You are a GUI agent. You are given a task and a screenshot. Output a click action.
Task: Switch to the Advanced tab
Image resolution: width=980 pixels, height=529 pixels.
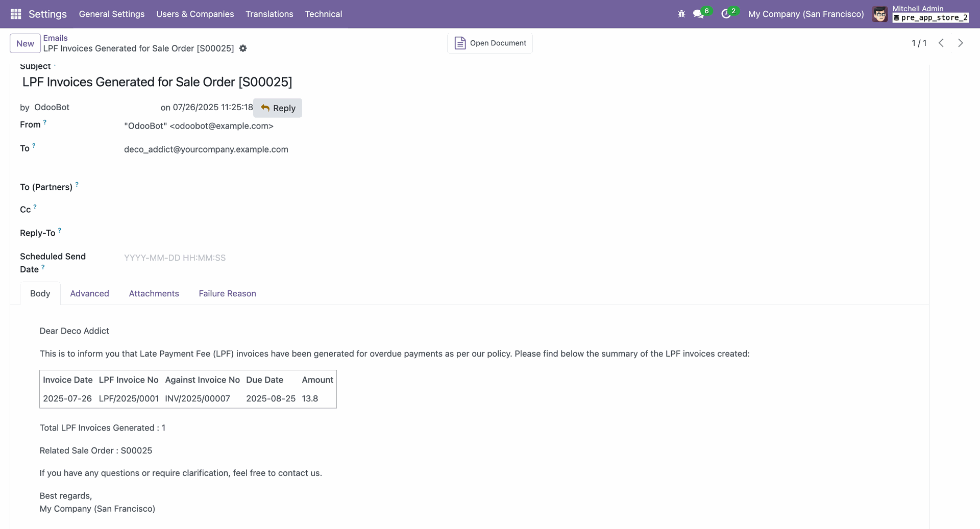coord(89,293)
